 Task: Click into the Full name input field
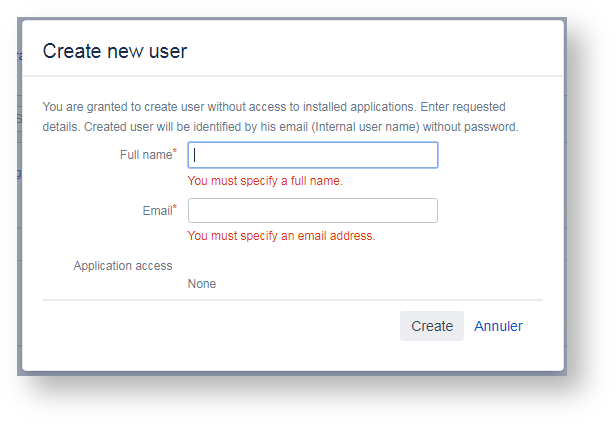(312, 155)
